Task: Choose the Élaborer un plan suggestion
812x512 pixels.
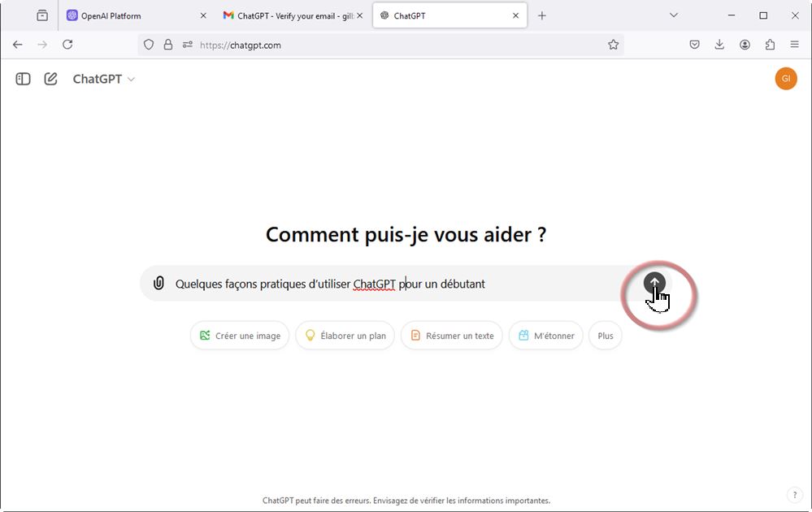Action: point(345,336)
